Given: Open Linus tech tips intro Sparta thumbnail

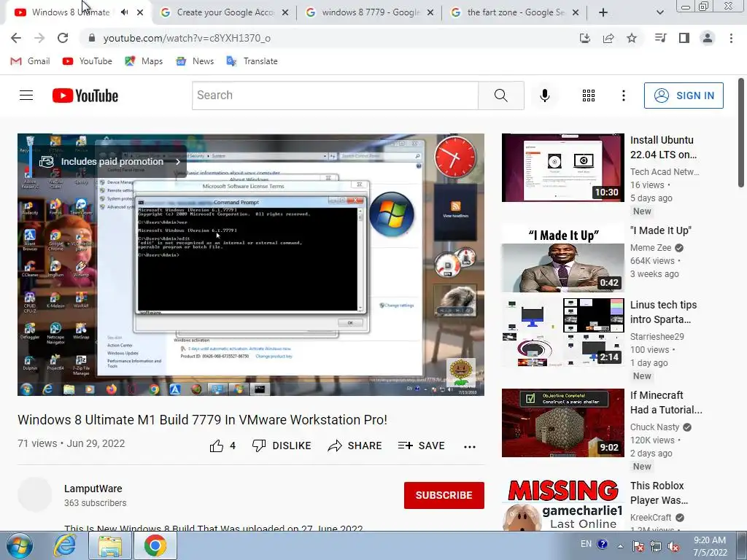Looking at the screenshot, I should click(562, 332).
